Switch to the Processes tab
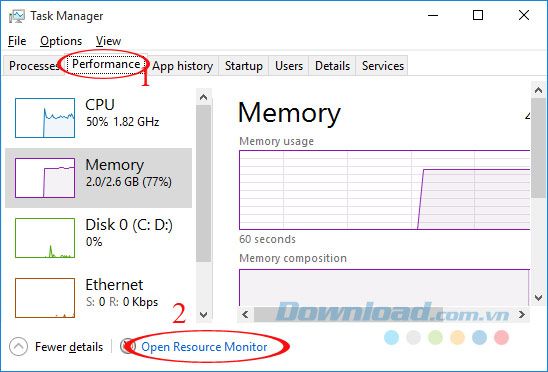The height and width of the screenshot is (372, 548). pos(34,66)
